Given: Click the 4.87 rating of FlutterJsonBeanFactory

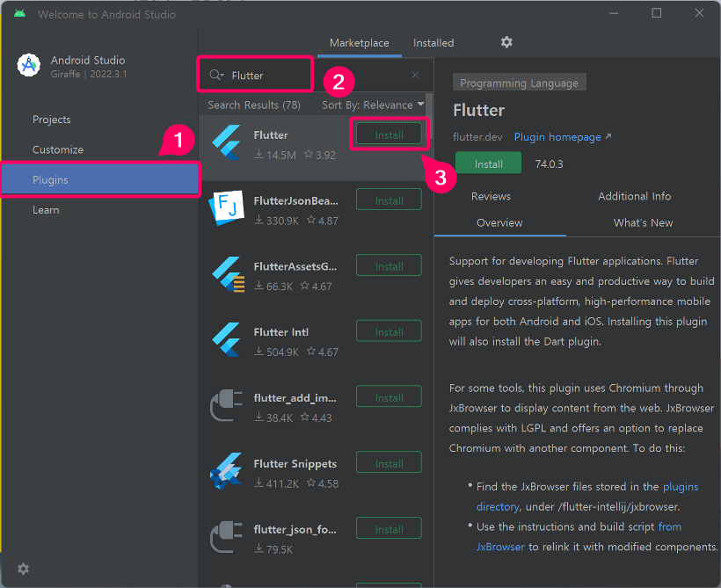Looking at the screenshot, I should click(x=328, y=221).
